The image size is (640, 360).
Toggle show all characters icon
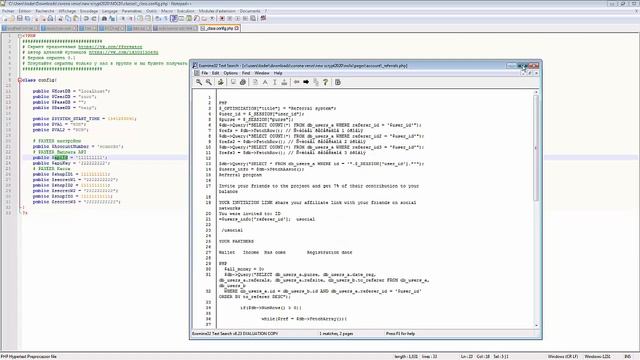coord(166,18)
